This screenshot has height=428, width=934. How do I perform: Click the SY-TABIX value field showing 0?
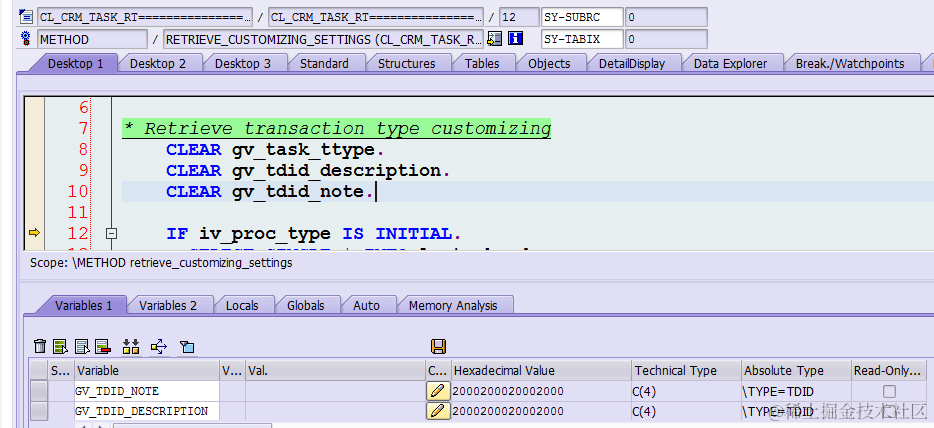[667, 39]
